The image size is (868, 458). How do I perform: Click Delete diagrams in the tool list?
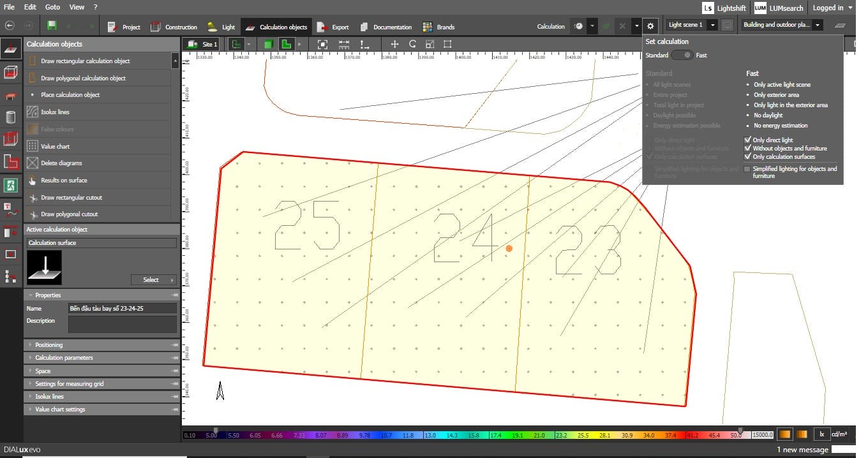[61, 163]
